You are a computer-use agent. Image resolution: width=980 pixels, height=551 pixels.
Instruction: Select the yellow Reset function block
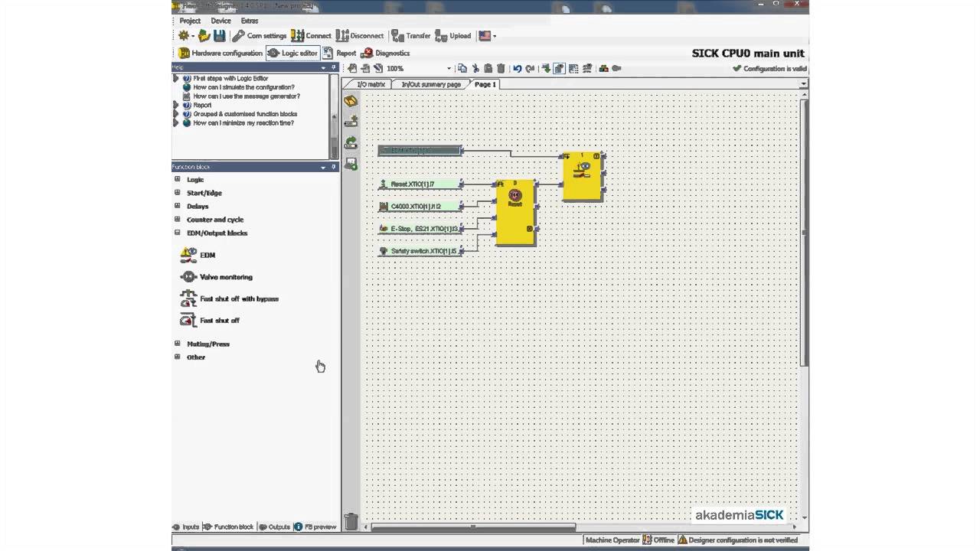pos(514,213)
